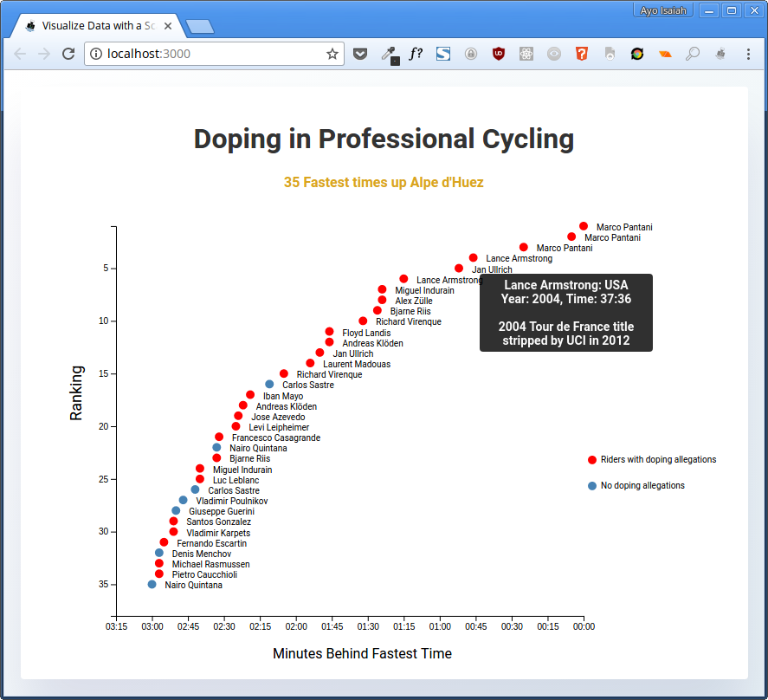Open the orange HTML5 question-mark extension
Viewport: 768px width, 700px height.
pyautogui.click(x=581, y=54)
